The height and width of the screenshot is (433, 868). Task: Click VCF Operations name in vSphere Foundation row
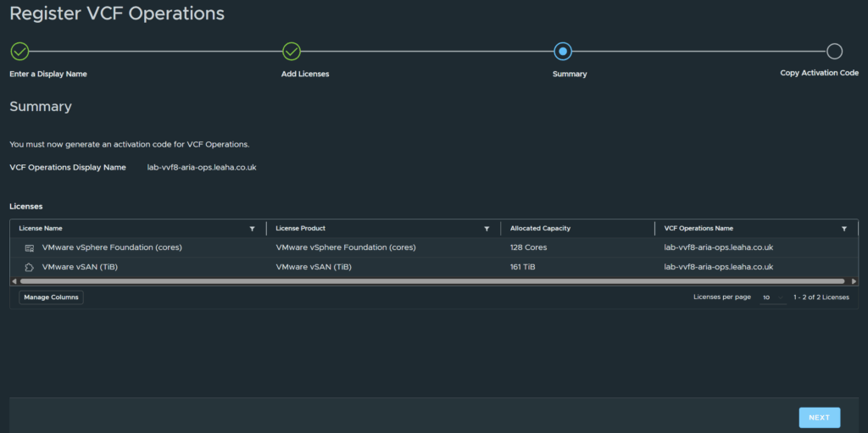[719, 247]
